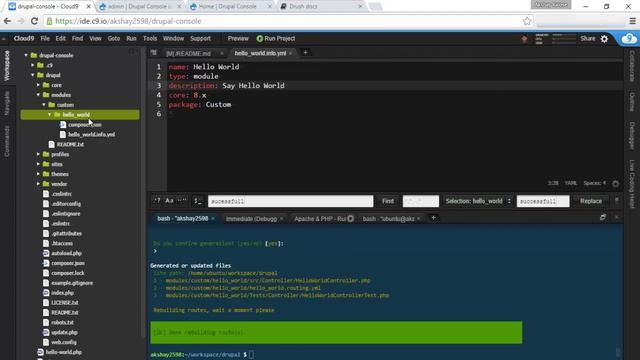The width and height of the screenshot is (640, 360).
Task: Click editor status bar settings gear
Action: (616, 184)
